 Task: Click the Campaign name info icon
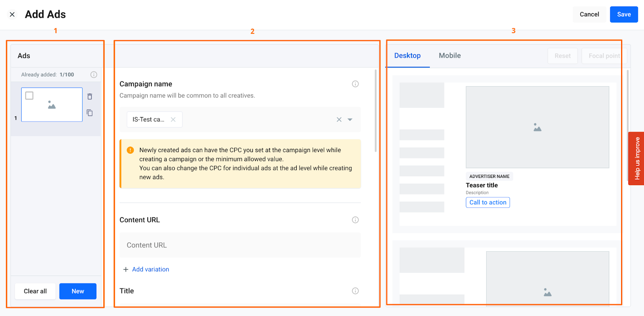(x=355, y=84)
